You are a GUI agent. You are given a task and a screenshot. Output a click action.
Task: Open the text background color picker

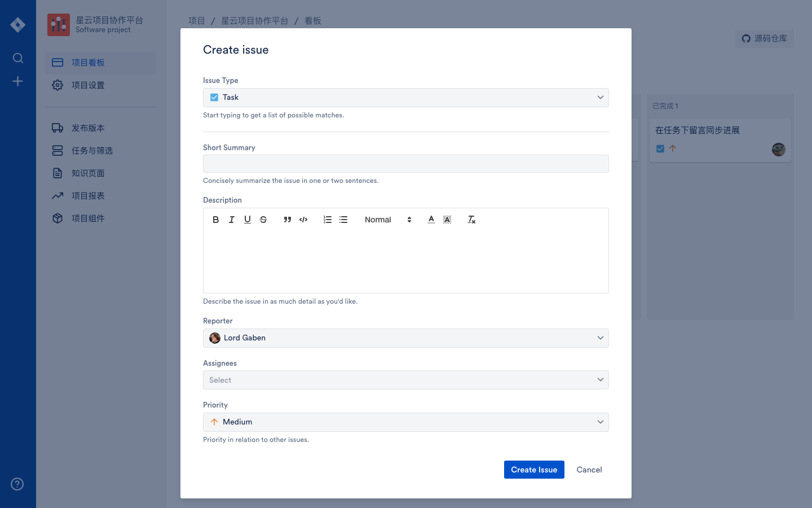[x=447, y=220]
